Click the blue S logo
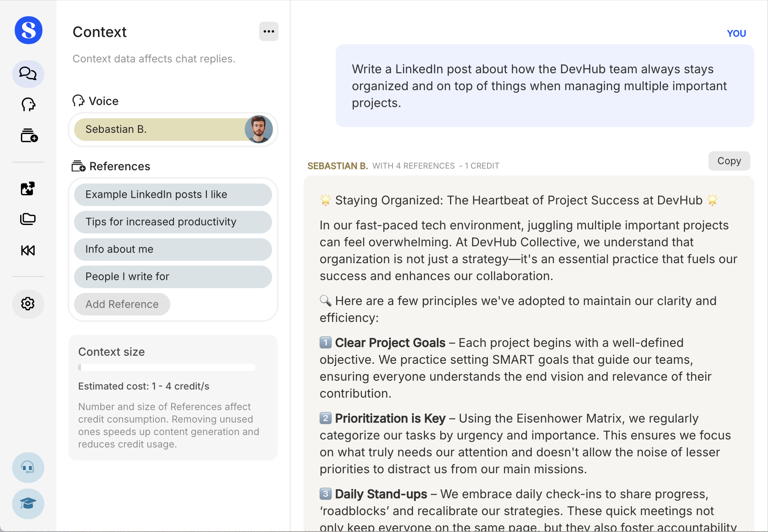This screenshot has width=768, height=532. pyautogui.click(x=29, y=30)
